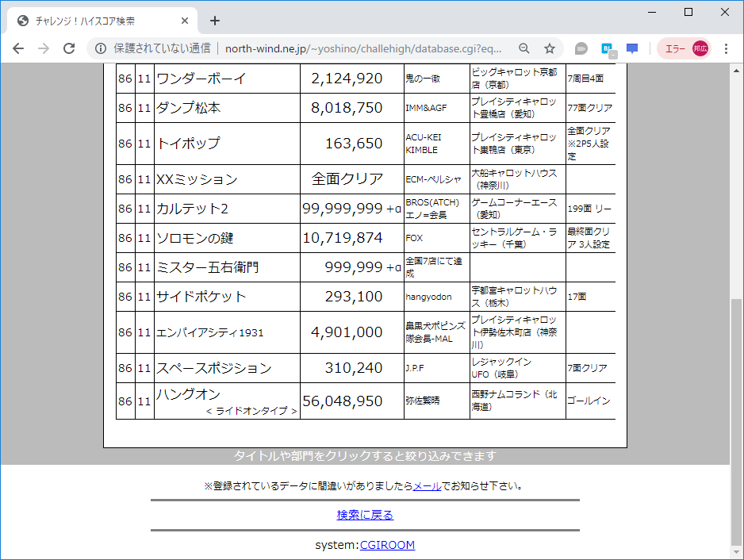The width and height of the screenshot is (744, 560).
Task: Click the zoom magnifier icon in address bar
Action: (524, 48)
